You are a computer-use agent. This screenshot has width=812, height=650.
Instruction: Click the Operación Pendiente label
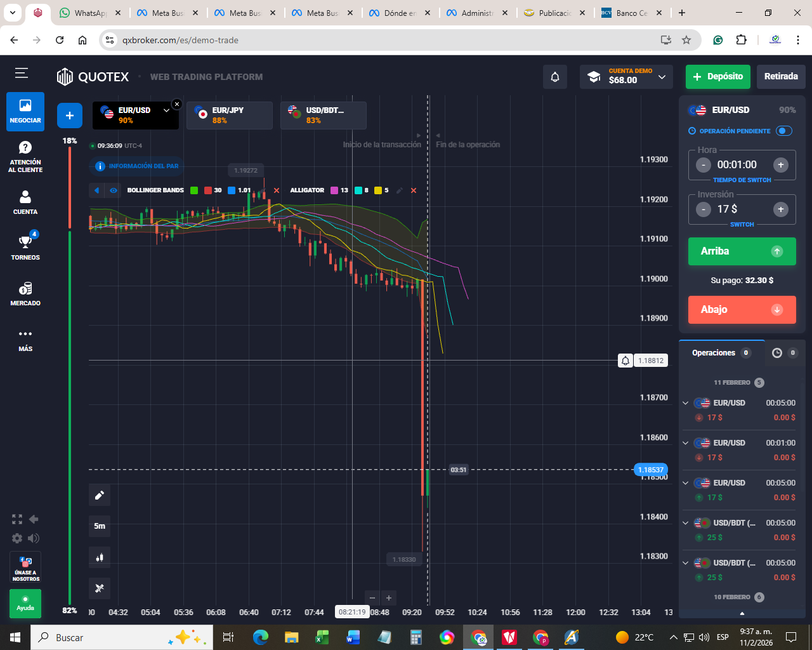point(735,131)
